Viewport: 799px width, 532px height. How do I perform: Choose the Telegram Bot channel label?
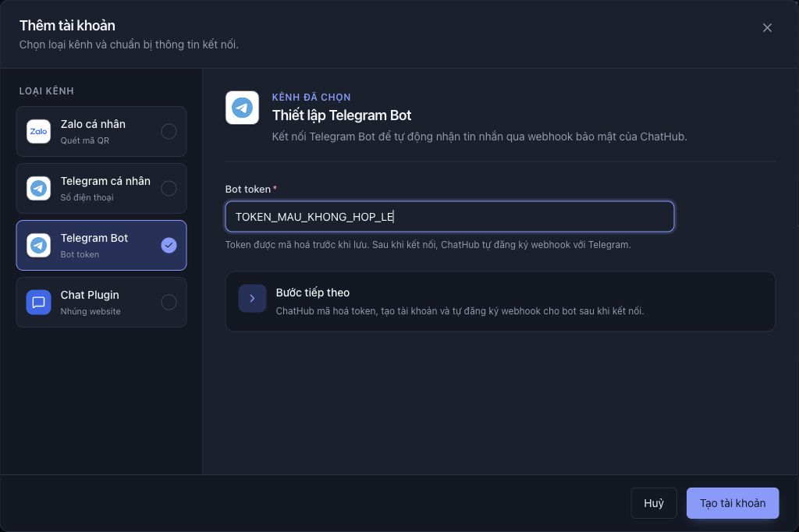[x=94, y=238]
